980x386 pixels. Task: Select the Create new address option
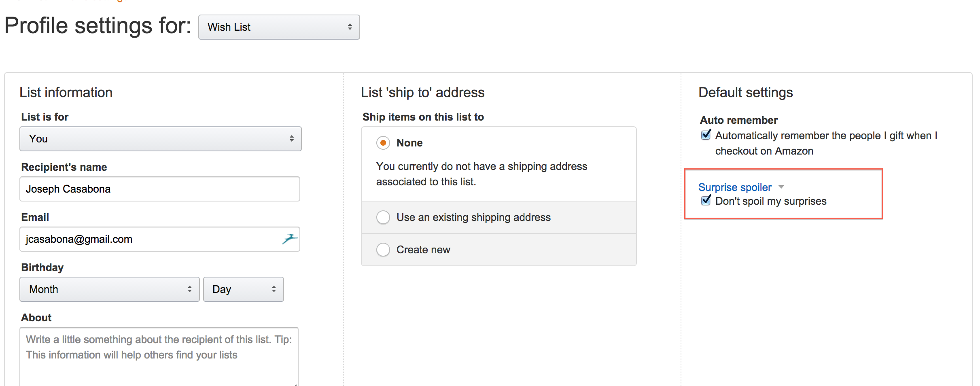click(x=383, y=250)
